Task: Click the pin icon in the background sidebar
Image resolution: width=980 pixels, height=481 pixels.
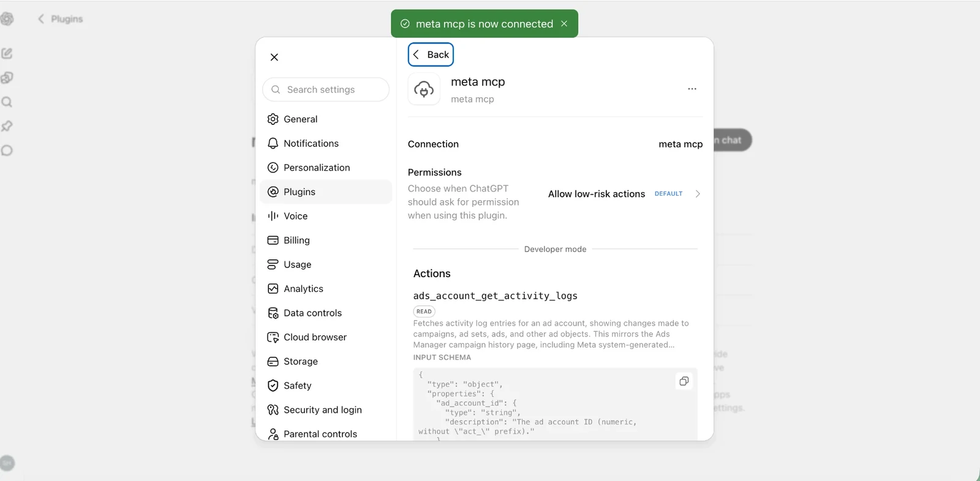Action: (x=7, y=126)
